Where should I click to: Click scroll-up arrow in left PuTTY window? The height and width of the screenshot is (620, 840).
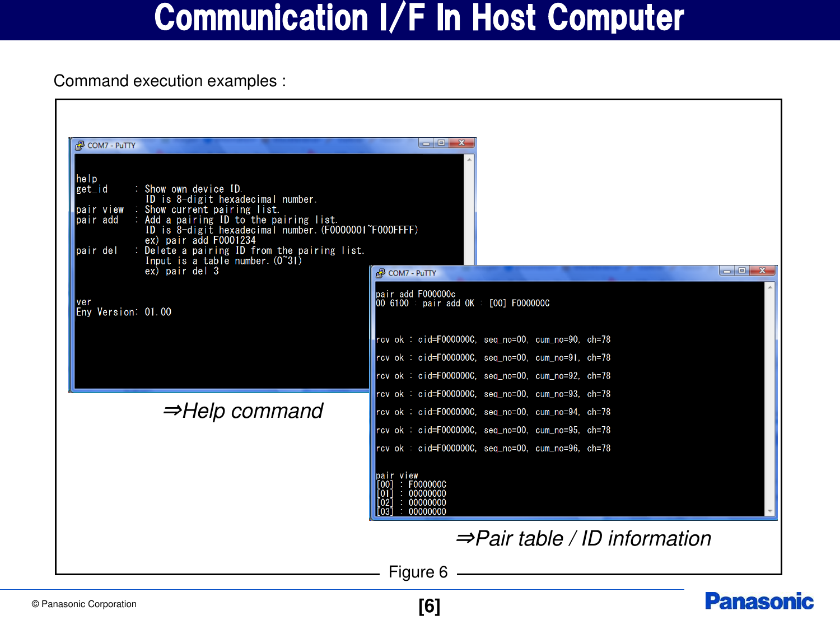pos(469,160)
